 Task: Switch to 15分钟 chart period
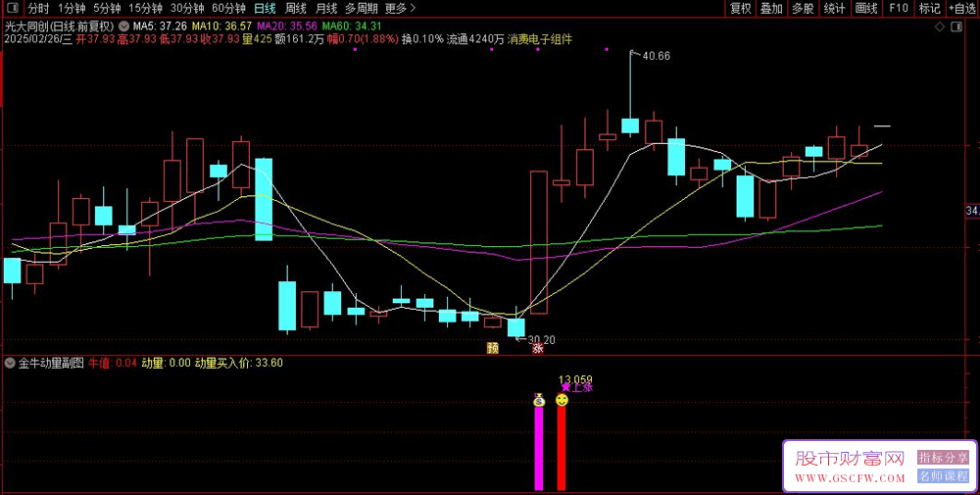tap(145, 8)
